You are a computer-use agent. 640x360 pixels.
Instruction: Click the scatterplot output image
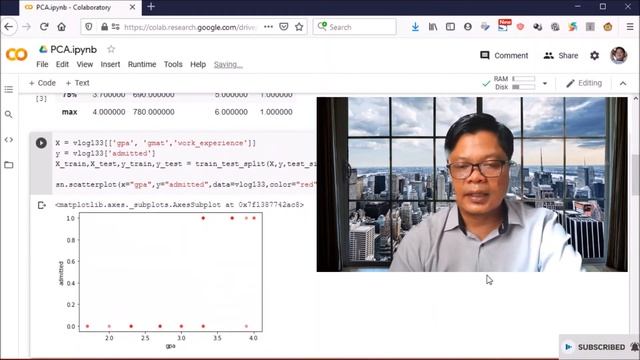coord(160,281)
